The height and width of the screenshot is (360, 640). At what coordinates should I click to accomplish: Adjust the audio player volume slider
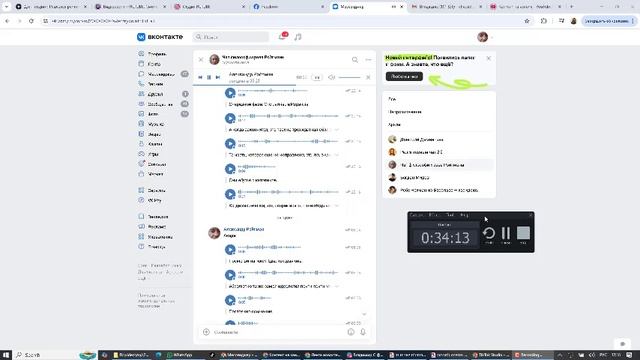click(x=349, y=77)
